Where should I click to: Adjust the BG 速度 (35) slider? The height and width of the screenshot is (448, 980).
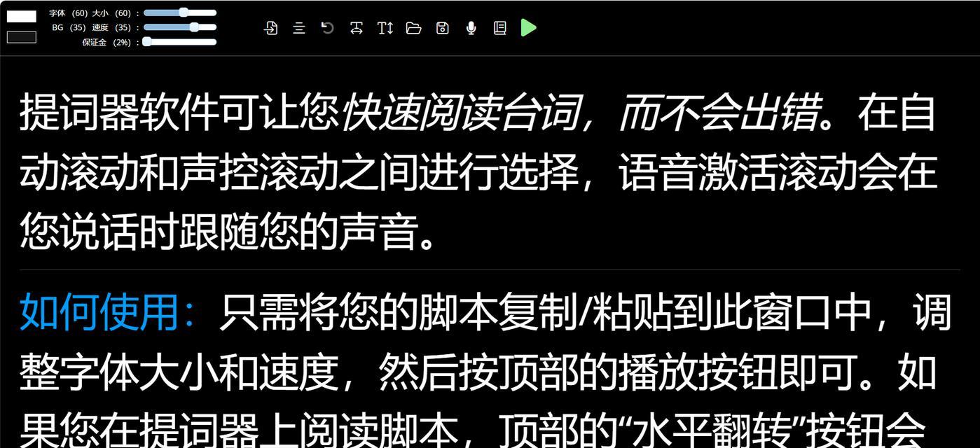click(180, 27)
